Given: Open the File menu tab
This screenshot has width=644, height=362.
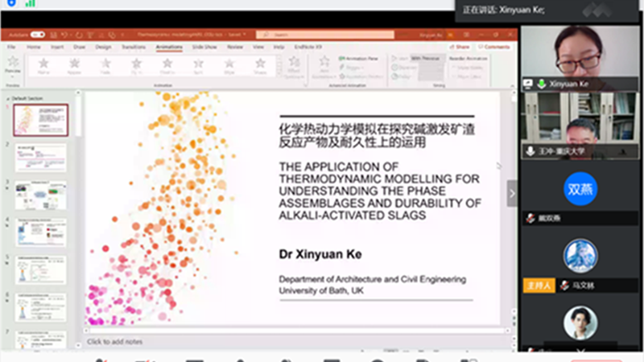Looking at the screenshot, I should pyautogui.click(x=11, y=47).
